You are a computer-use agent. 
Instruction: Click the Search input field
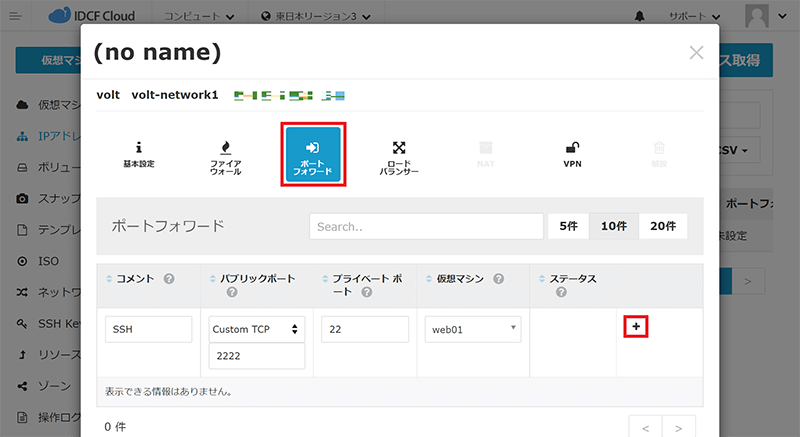tap(424, 226)
